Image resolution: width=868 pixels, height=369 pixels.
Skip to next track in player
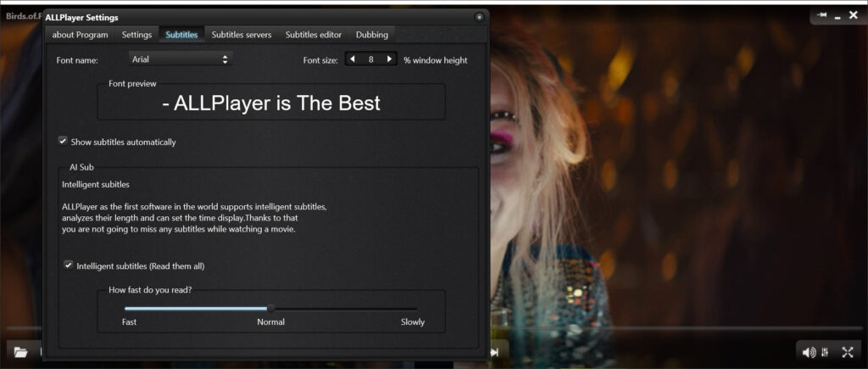494,352
